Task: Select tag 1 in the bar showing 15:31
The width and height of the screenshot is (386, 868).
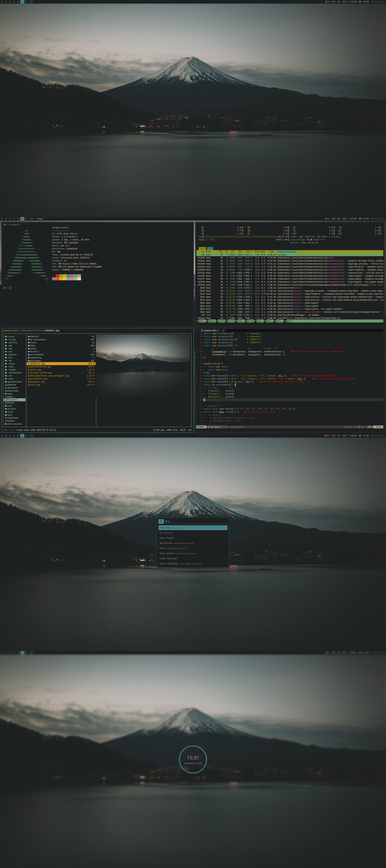Action: [x=2, y=2]
